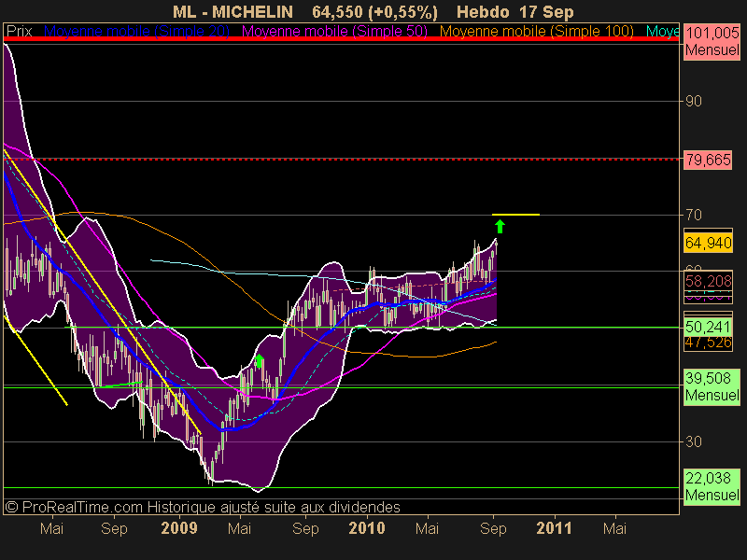The width and height of the screenshot is (747, 560).
Task: Click the 2011 label on time axis
Action: click(x=554, y=528)
